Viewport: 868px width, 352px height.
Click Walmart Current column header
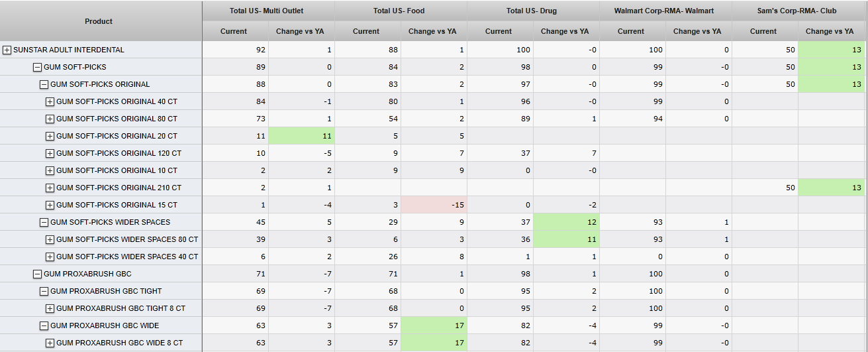point(631,31)
